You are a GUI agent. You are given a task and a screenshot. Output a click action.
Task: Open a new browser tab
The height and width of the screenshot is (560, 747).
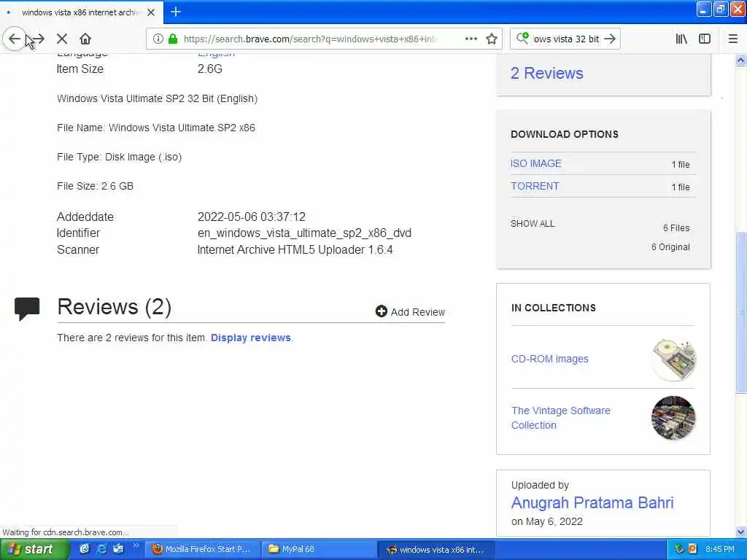coord(176,12)
